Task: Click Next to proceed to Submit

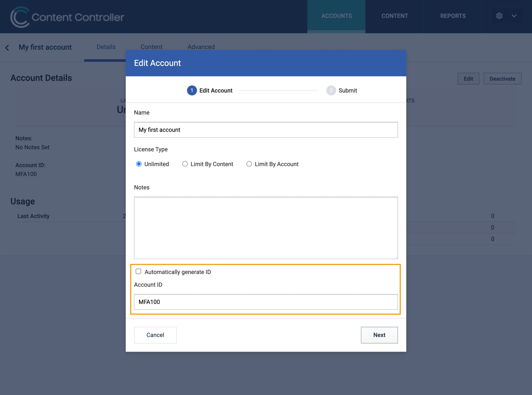Action: (379, 335)
